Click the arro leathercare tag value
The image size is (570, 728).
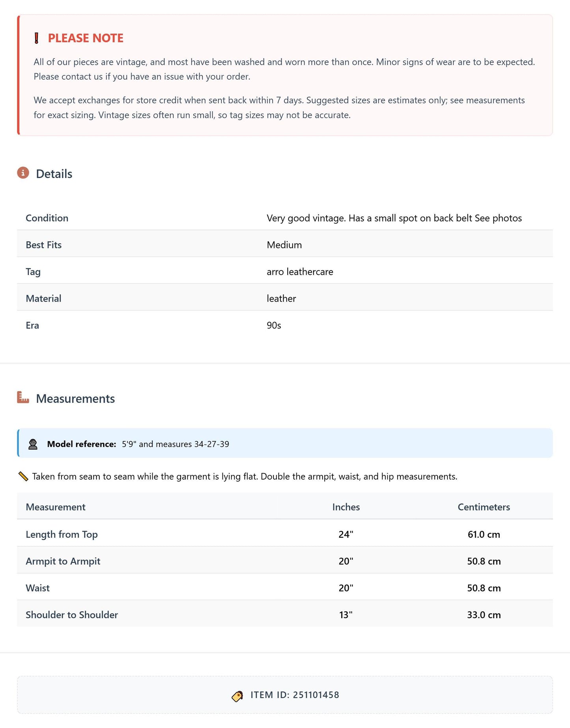tap(300, 272)
